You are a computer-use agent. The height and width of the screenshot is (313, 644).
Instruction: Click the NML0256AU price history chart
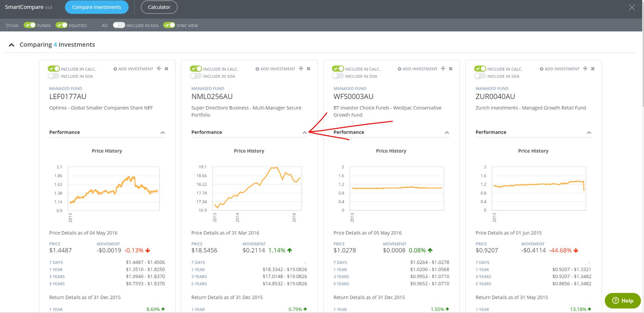pos(257,189)
